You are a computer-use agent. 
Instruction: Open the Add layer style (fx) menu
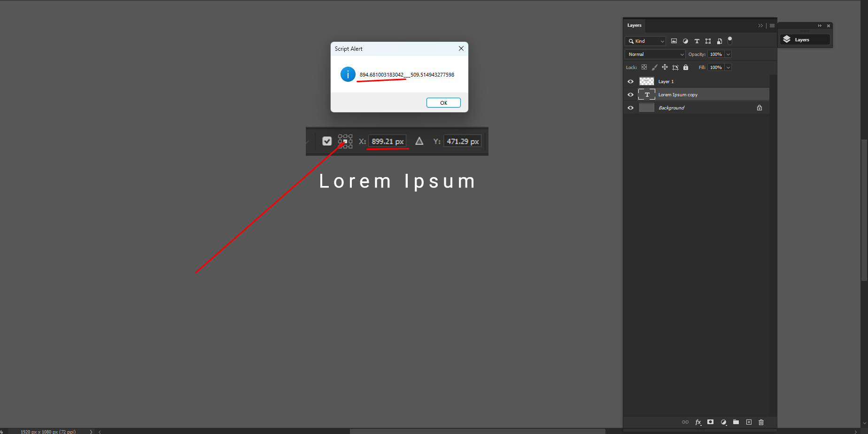(698, 422)
